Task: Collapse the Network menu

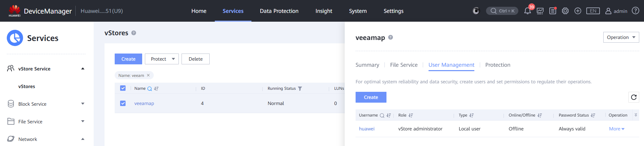Action: coord(83,139)
